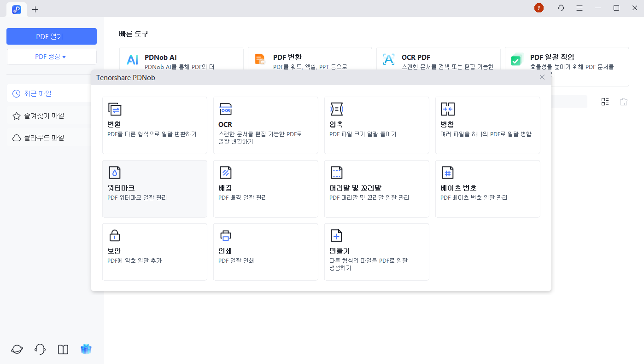The height and width of the screenshot is (364, 644).
Task: Select the 인쇄 batch print tool
Action: pos(265,252)
